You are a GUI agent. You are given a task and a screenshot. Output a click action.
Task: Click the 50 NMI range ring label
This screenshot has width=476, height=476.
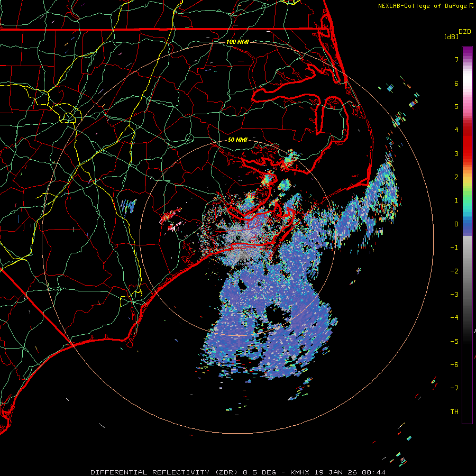click(237, 140)
